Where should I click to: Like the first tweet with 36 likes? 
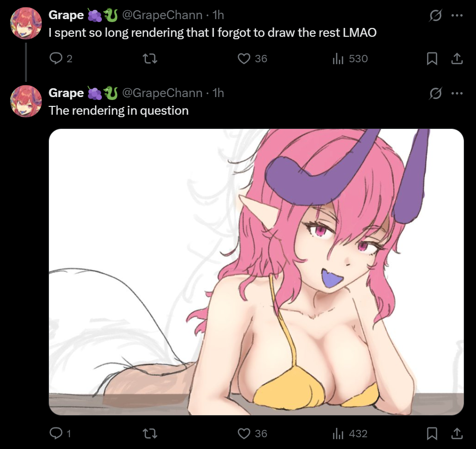252,58
